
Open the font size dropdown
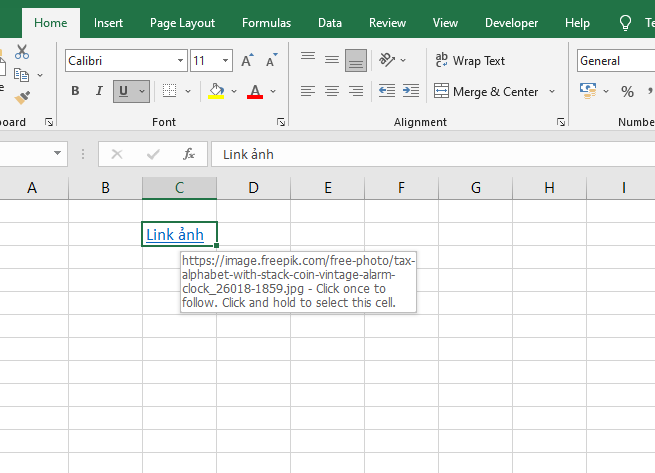tap(226, 61)
